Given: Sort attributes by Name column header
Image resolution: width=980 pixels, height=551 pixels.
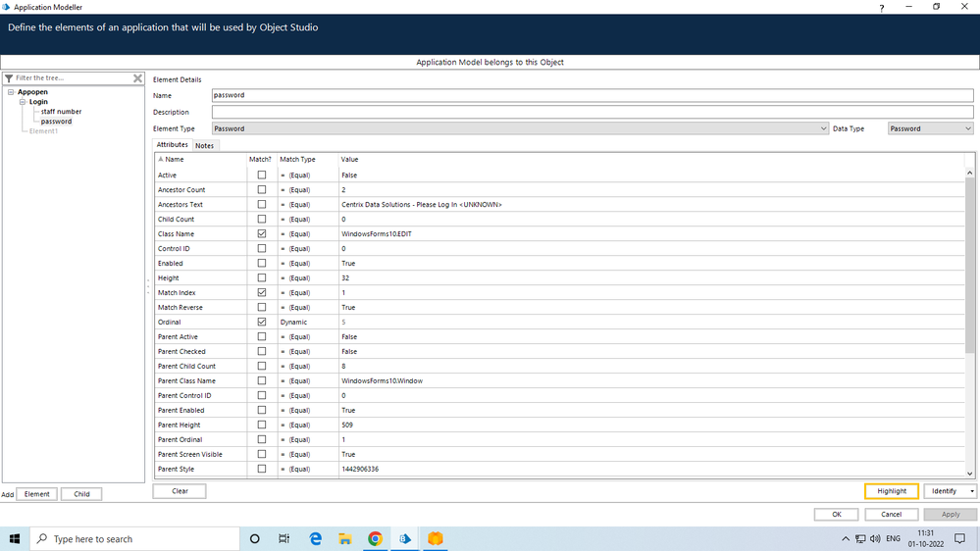Looking at the screenshot, I should tap(201, 159).
